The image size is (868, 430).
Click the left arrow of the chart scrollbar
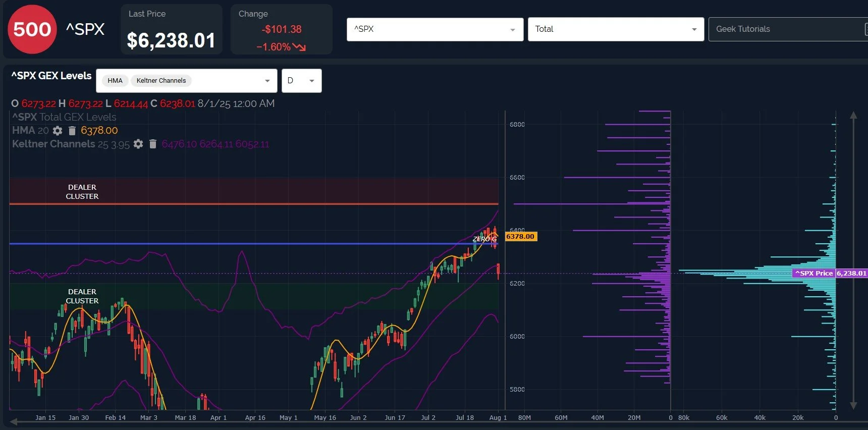tap(14, 421)
